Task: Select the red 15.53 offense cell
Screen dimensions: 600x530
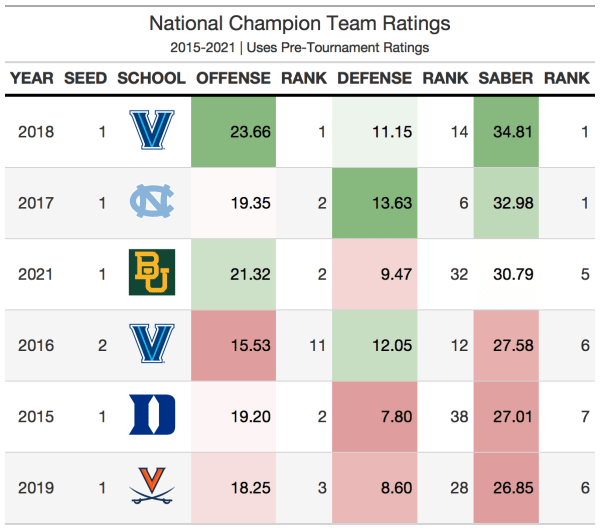Action: point(233,345)
